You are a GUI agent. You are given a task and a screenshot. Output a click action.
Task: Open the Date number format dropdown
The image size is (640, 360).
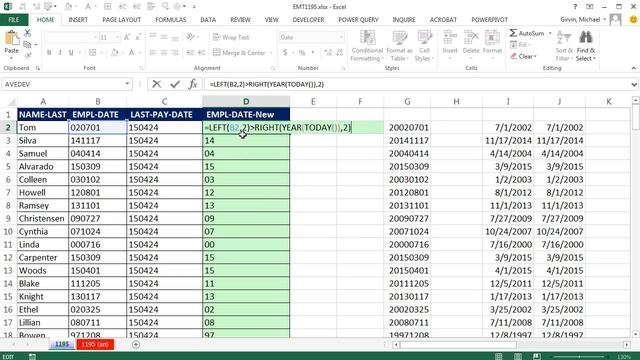coord(341,37)
